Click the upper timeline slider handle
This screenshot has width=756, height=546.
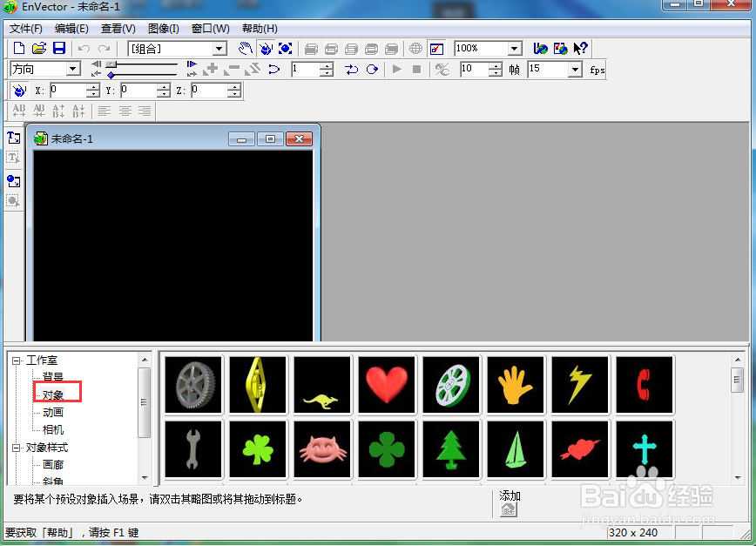pos(111,64)
